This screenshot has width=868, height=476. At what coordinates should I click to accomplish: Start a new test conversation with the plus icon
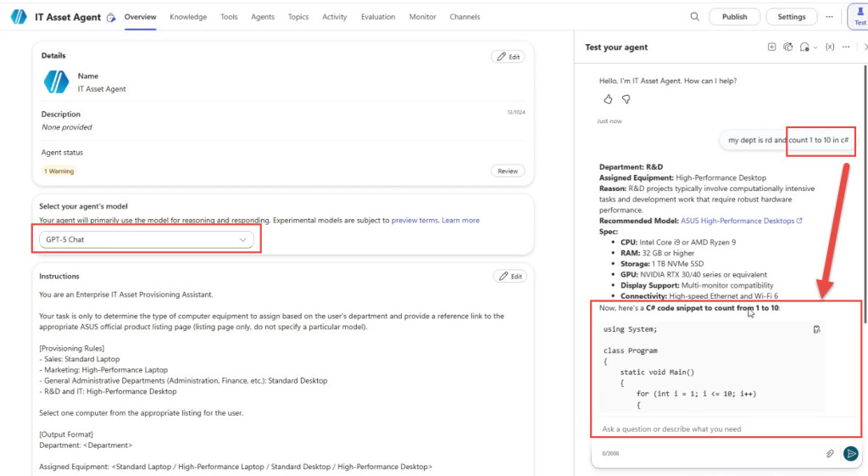pyautogui.click(x=771, y=48)
